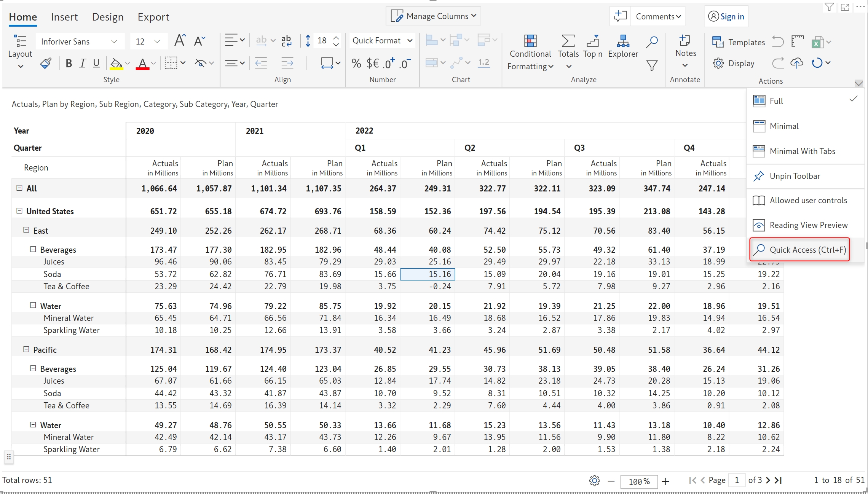The image size is (868, 494).
Task: Click the Export to Excel icon
Action: pyautogui.click(x=817, y=42)
